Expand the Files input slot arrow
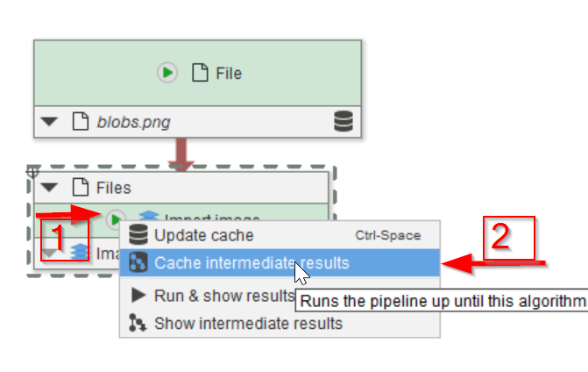Screen dimensions: 588x372 click(x=51, y=187)
